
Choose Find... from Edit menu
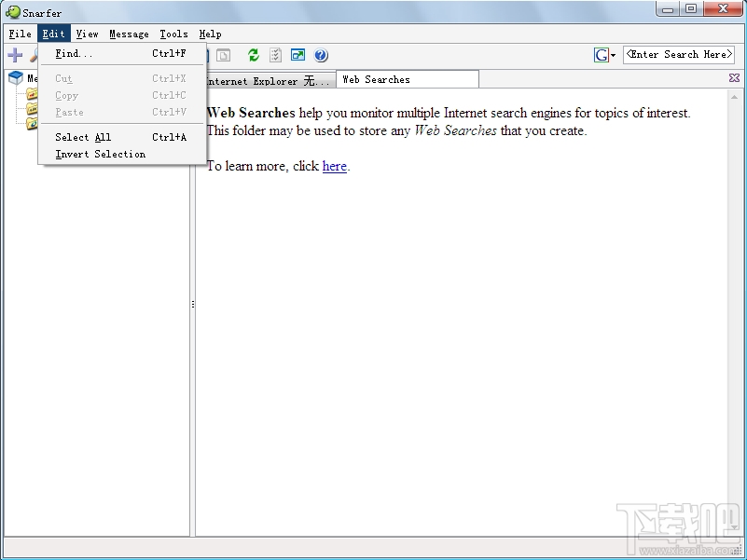pyautogui.click(x=122, y=53)
